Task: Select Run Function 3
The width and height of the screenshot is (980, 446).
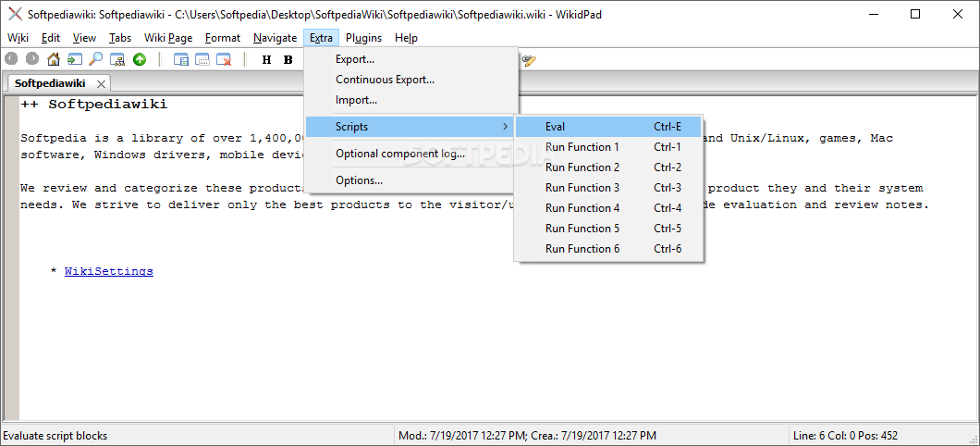Action: (x=608, y=188)
